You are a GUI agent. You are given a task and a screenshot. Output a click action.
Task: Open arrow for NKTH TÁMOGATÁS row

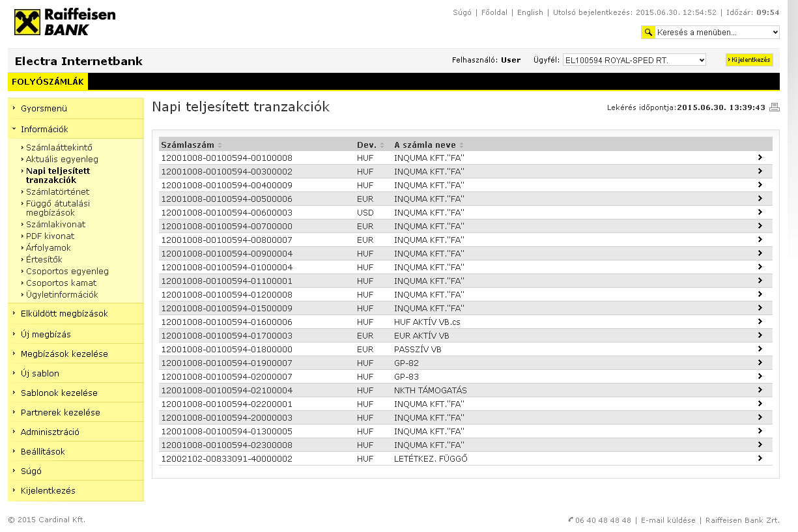coord(760,390)
